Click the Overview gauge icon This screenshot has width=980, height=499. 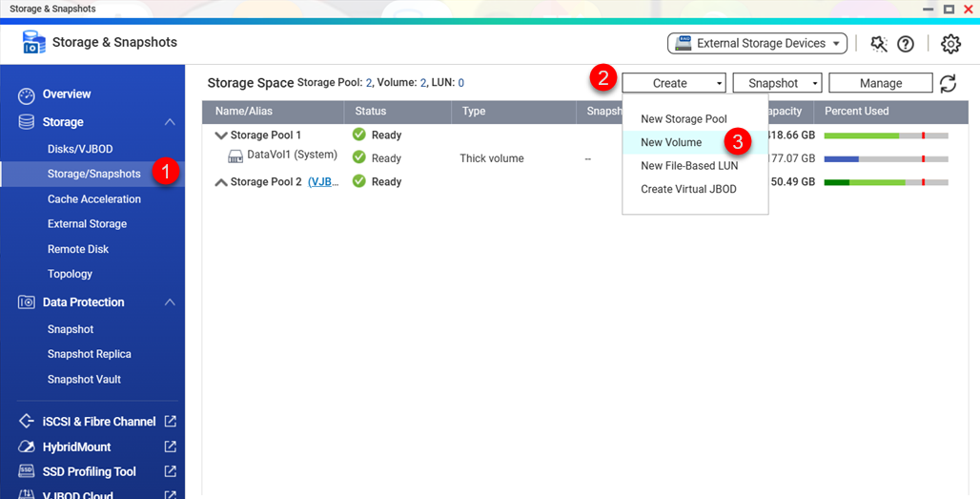27,95
